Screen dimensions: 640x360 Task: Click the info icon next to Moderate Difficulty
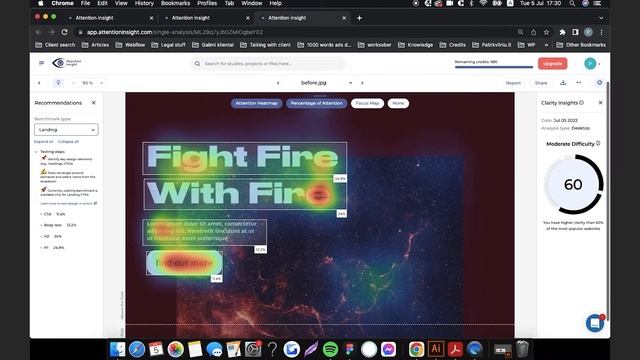click(598, 144)
